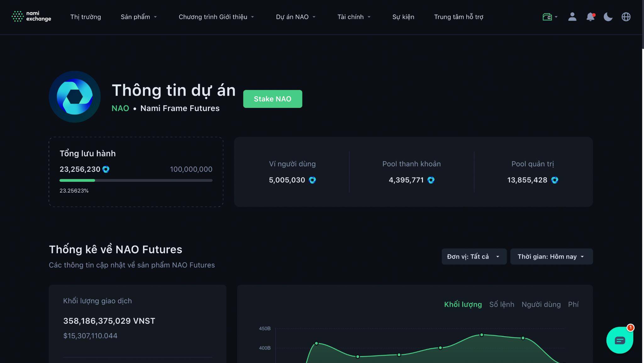Click the $15,307,110.044 amount

pos(90,336)
